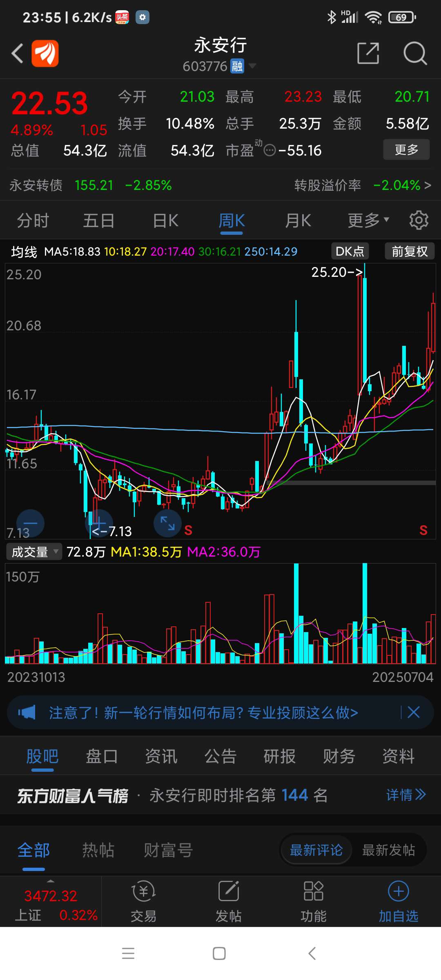Screen dimensions: 441x980
Task: Select the 全部 posts filter
Action: (x=33, y=850)
